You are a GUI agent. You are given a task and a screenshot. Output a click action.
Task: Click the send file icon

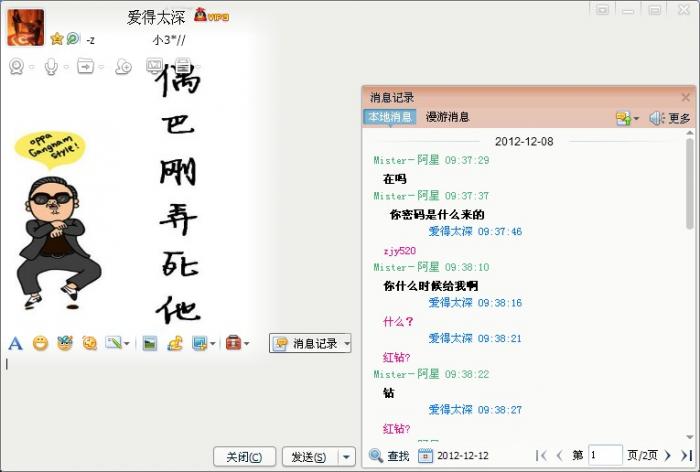(85, 66)
